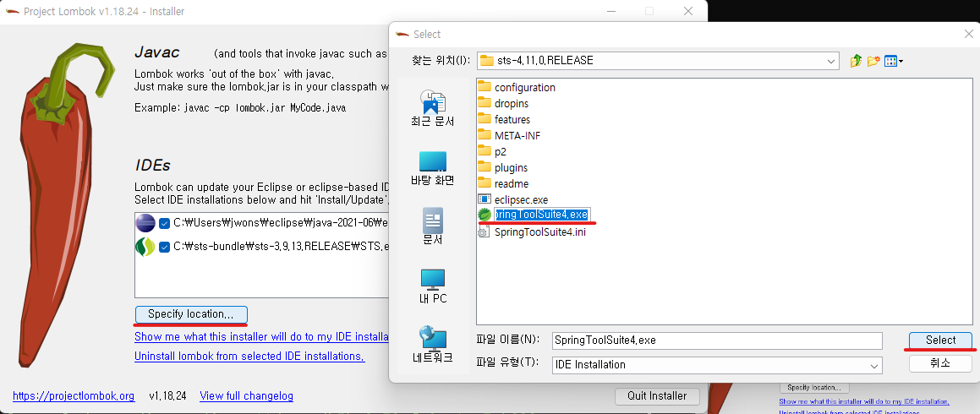Expand the file type (파일 유형) dropdown

[x=874, y=365]
